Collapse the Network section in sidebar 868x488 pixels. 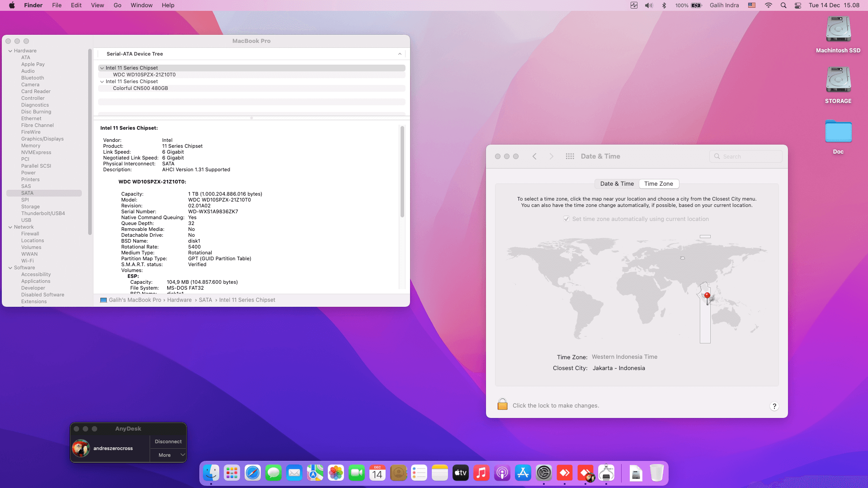(10, 227)
